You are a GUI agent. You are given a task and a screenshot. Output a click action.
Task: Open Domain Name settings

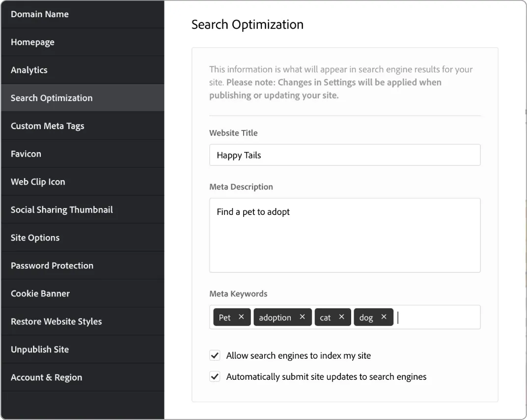pyautogui.click(x=39, y=14)
